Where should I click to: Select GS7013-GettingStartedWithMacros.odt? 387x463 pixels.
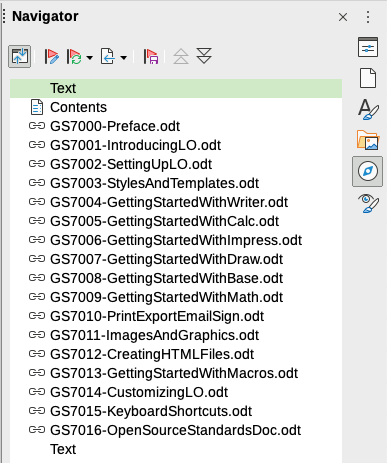click(174, 373)
